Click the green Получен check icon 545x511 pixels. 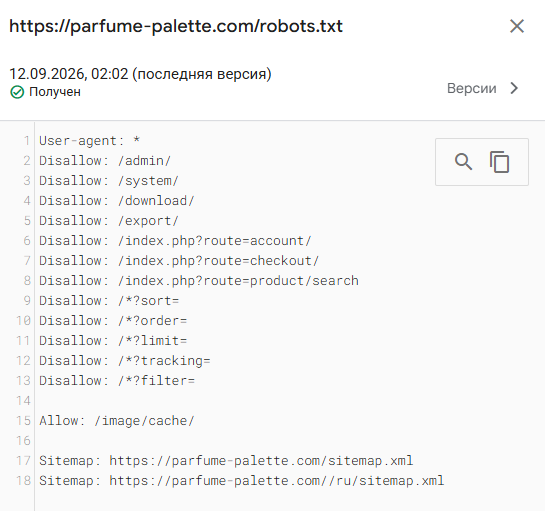click(x=17, y=92)
